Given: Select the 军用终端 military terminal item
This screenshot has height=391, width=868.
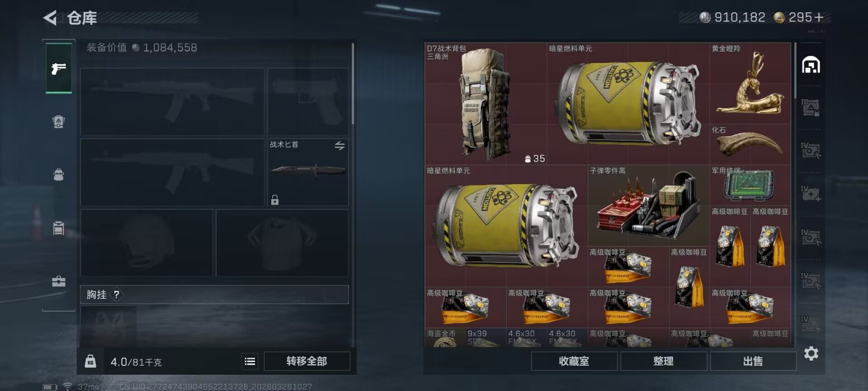Looking at the screenshot, I should (x=750, y=185).
